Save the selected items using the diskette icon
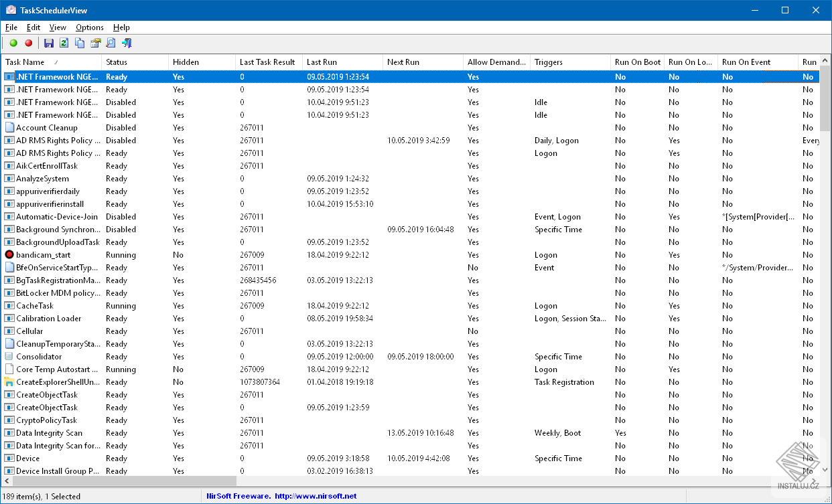Image resolution: width=832 pixels, height=504 pixels. (x=48, y=42)
